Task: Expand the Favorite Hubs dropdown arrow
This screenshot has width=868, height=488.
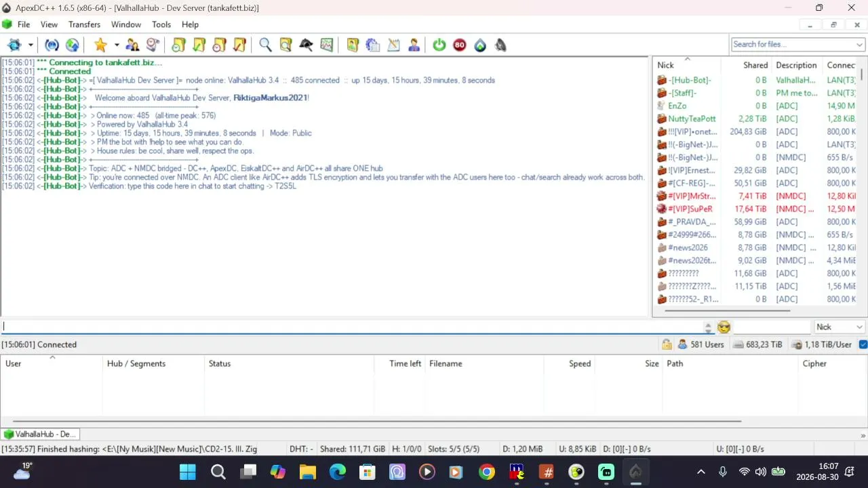Action: pos(117,45)
